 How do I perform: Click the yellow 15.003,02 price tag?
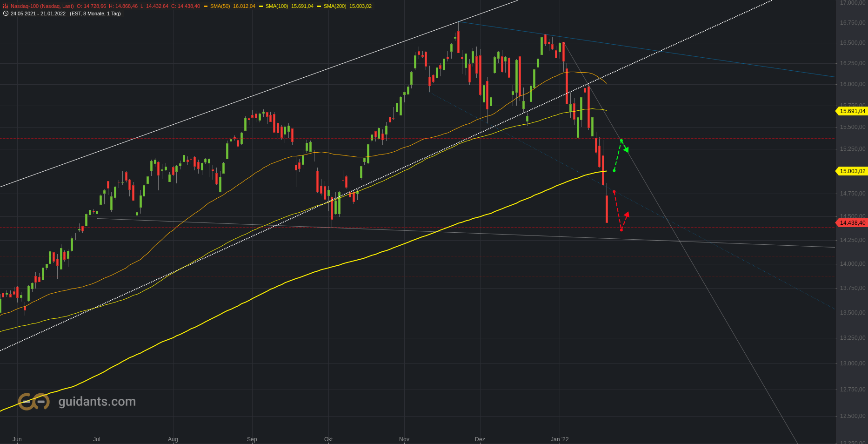(x=852, y=171)
